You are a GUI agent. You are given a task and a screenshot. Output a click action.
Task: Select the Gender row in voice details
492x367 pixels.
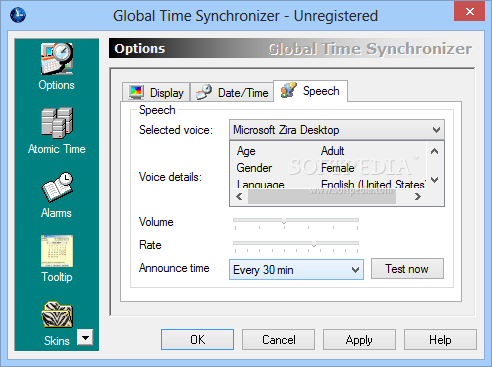click(328, 168)
